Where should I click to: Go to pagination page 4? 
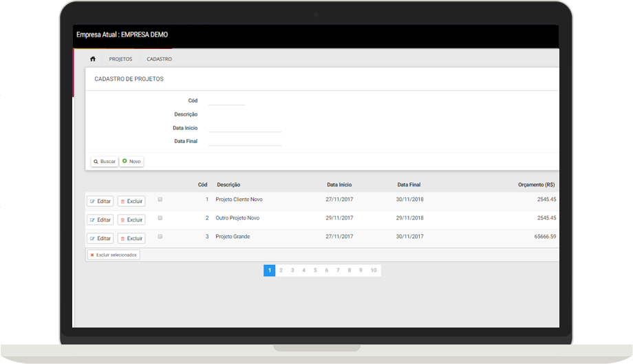[x=303, y=270]
